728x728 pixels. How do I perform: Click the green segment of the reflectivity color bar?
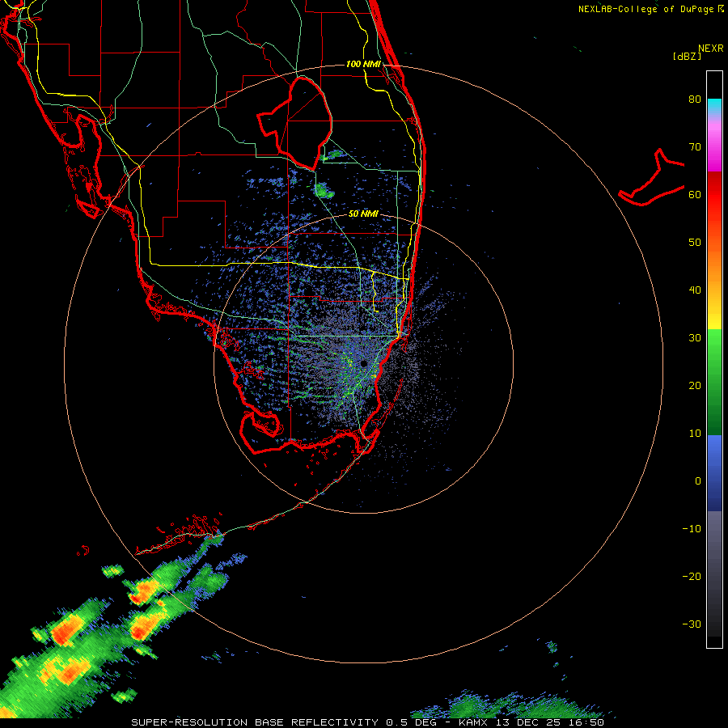[x=714, y=381]
